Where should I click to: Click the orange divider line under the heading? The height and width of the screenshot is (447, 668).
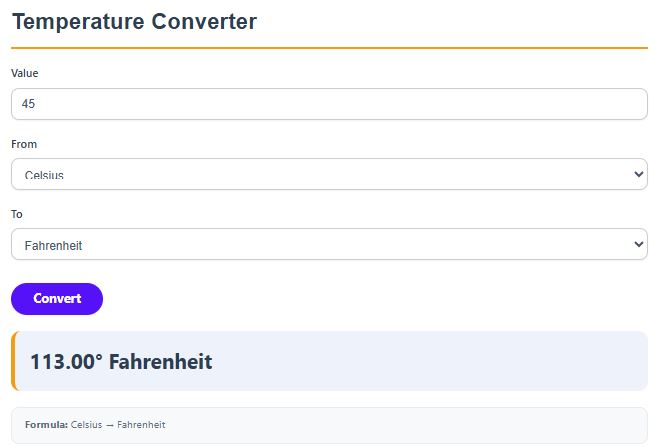(329, 47)
